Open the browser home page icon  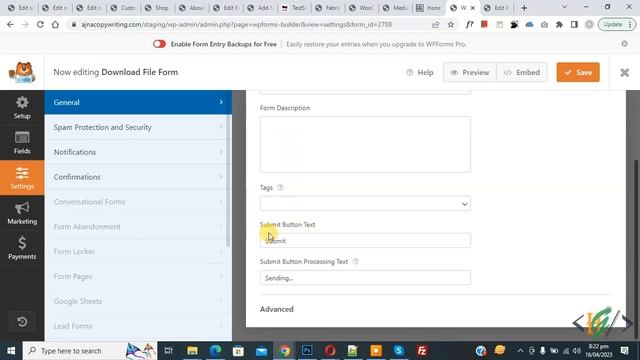point(55,24)
